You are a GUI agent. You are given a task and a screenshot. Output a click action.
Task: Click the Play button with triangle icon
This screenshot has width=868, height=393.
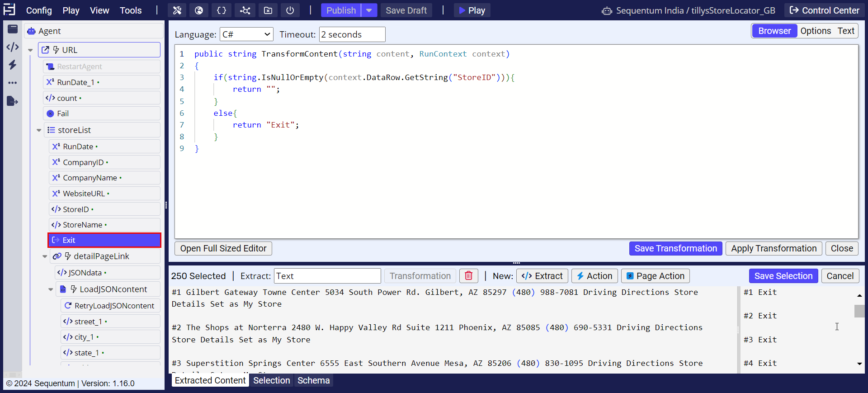pyautogui.click(x=472, y=10)
